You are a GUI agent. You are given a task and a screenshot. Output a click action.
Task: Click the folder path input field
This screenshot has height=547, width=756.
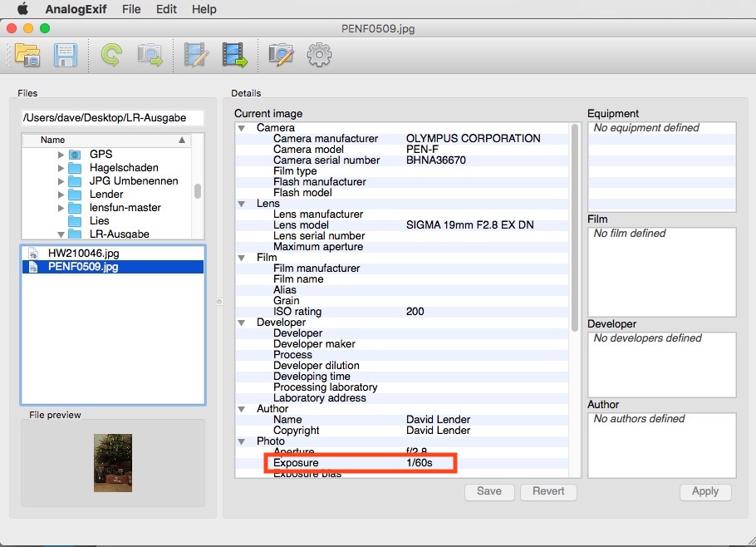click(112, 118)
